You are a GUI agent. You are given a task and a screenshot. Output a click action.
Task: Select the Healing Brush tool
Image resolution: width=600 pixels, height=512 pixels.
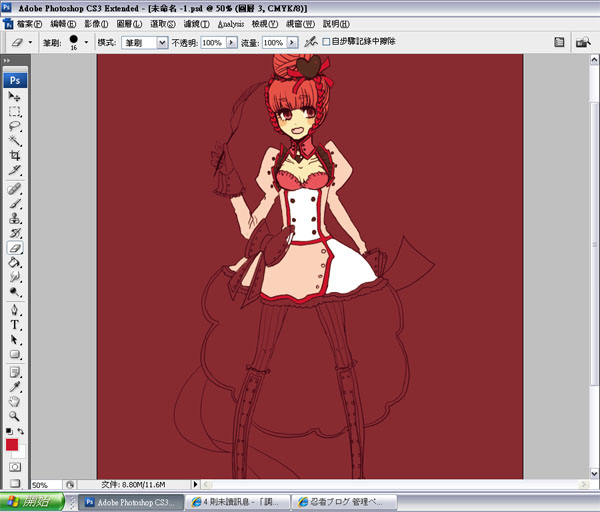[x=15, y=189]
